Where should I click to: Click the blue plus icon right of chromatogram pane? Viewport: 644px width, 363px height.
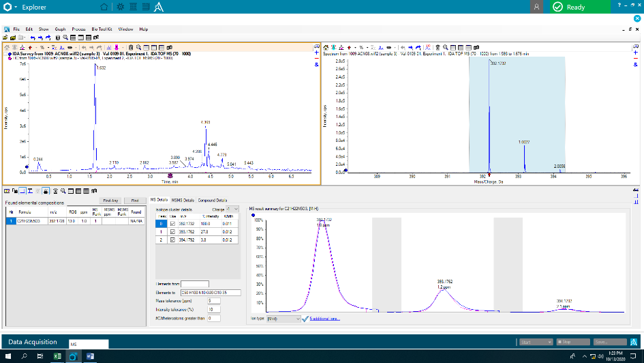[317, 53]
